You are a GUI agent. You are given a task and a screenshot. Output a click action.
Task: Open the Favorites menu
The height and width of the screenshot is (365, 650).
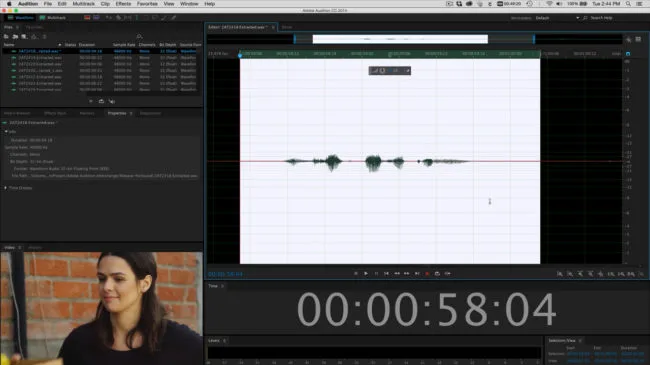click(x=147, y=4)
